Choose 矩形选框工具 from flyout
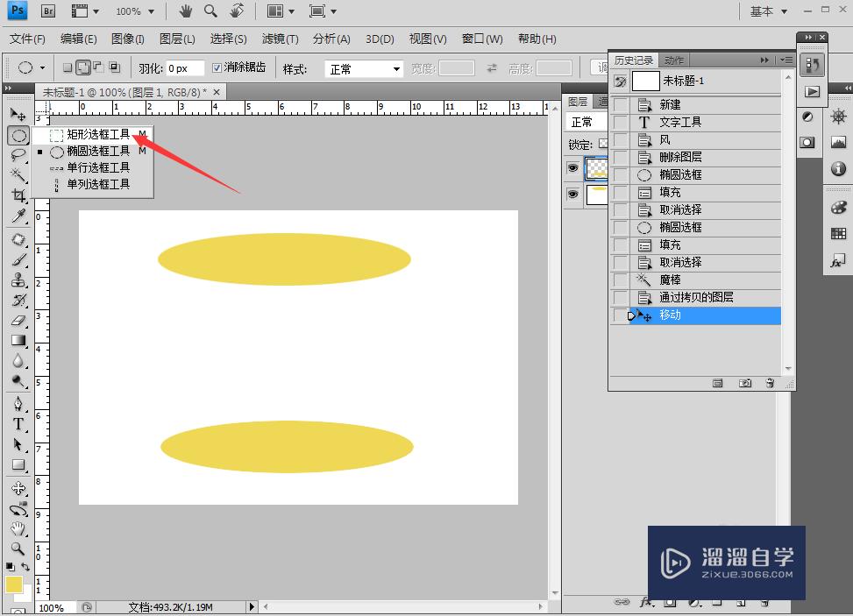This screenshot has width=853, height=616. tap(92, 134)
